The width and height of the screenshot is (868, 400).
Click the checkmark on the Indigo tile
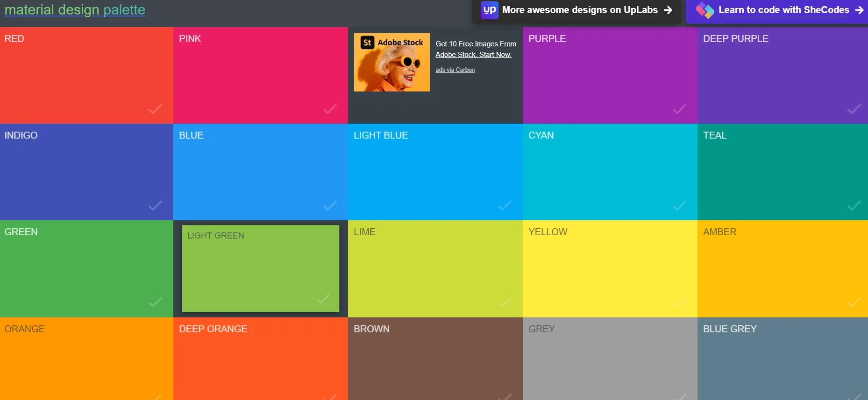pos(156,205)
